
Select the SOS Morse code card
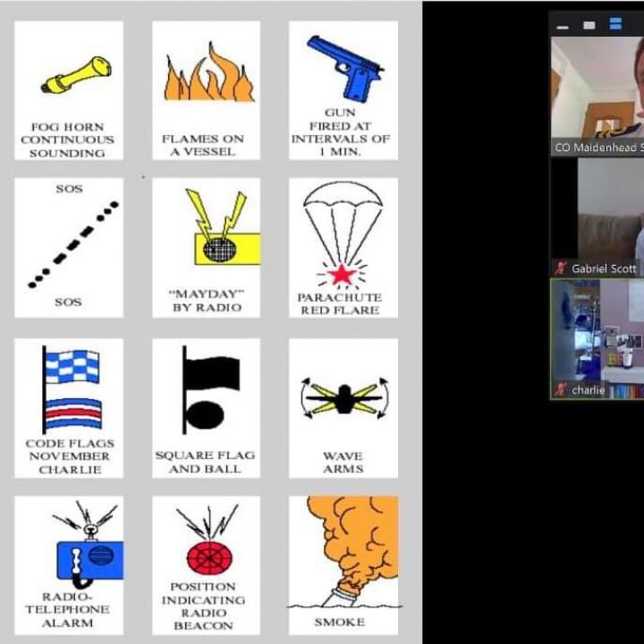(68, 247)
